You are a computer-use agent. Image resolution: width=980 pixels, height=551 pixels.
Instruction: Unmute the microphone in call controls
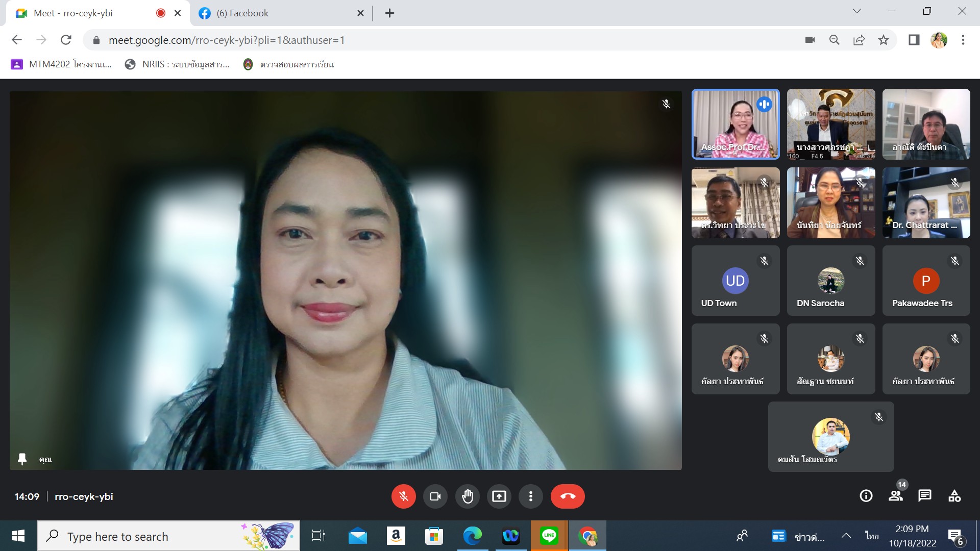pos(403,496)
